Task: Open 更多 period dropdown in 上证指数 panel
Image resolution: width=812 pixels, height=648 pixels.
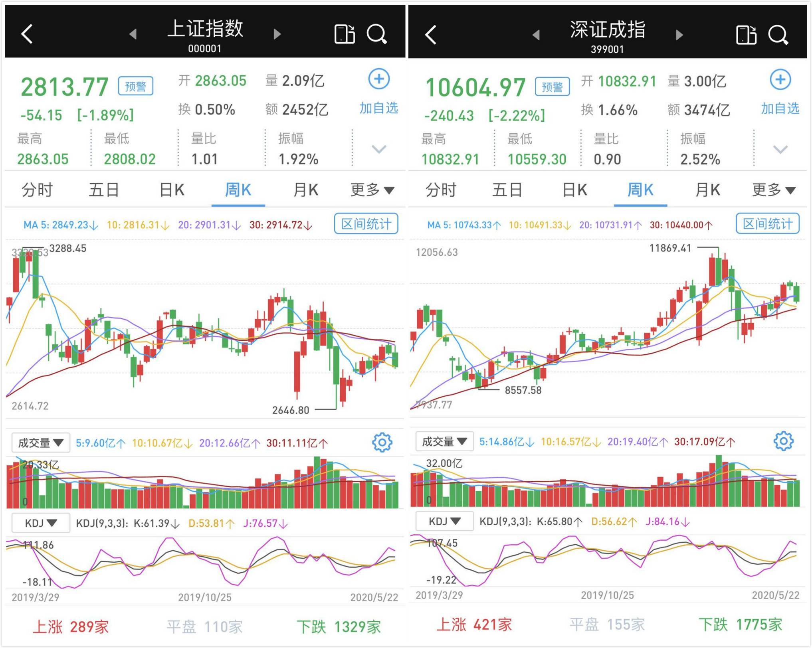Action: click(x=372, y=190)
